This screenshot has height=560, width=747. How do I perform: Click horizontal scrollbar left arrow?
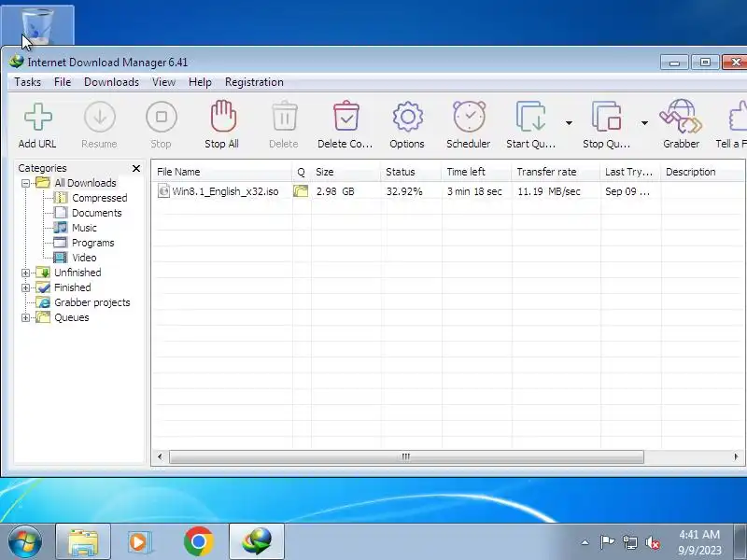coord(160,456)
